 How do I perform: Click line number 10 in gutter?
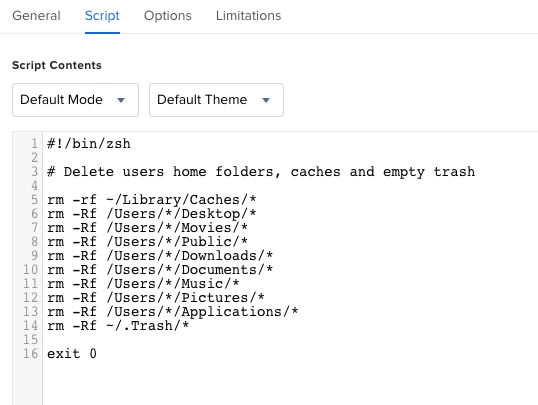(31, 270)
